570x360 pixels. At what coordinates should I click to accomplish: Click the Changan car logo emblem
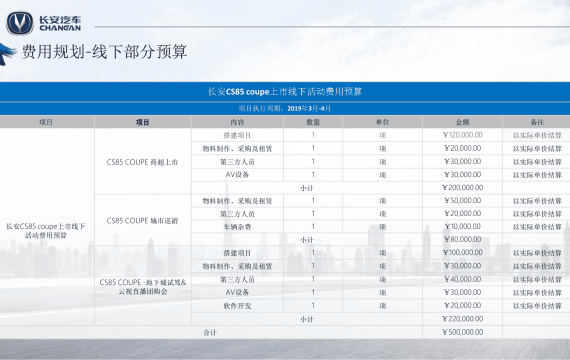pos(20,23)
